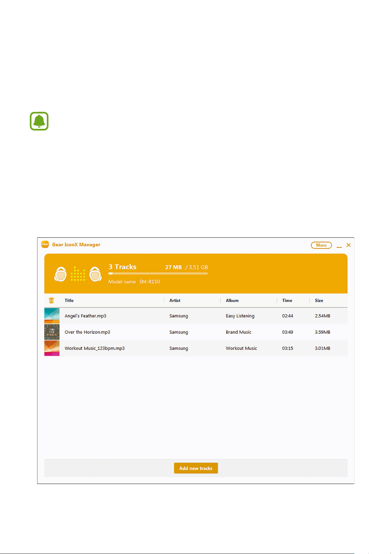Click the 3 Tracks count label
This screenshot has height=554, width=392.
coord(122,267)
